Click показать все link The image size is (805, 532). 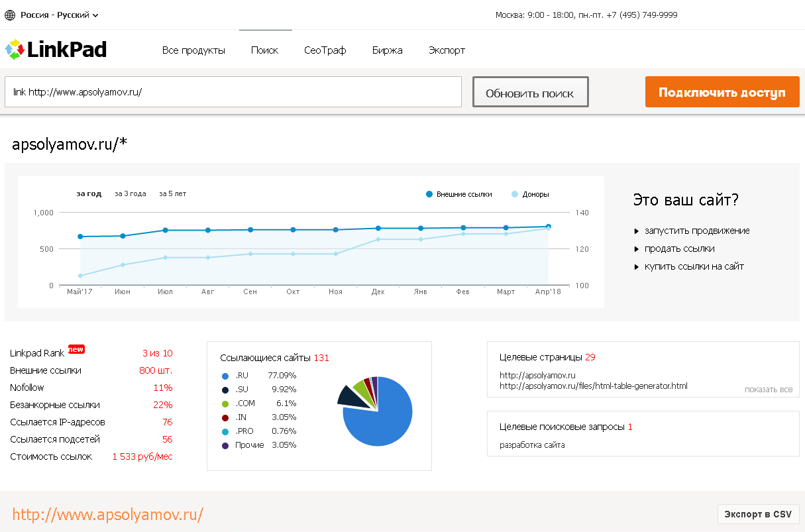(x=769, y=390)
